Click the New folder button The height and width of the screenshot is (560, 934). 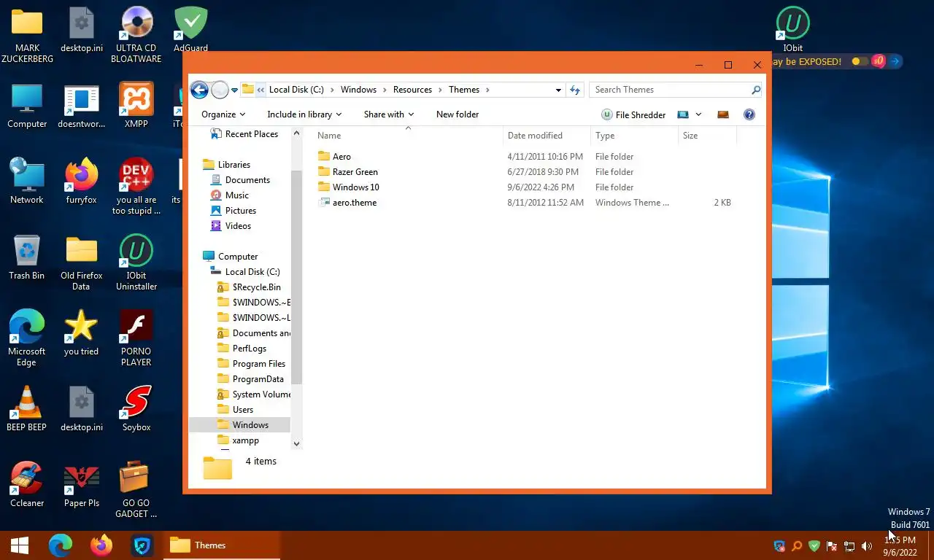pyautogui.click(x=458, y=114)
